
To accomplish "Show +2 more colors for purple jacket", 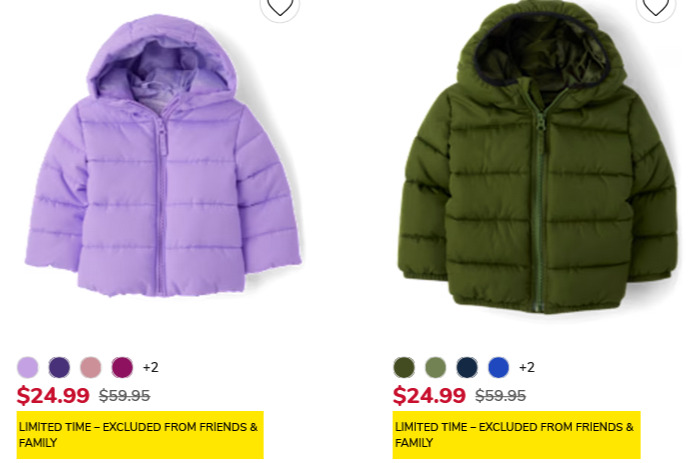I will (x=151, y=367).
